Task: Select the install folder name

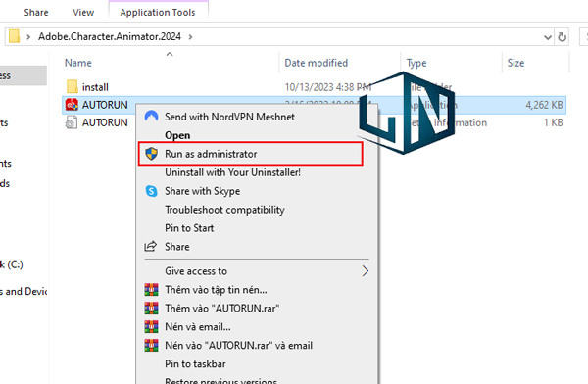Action: (x=95, y=87)
